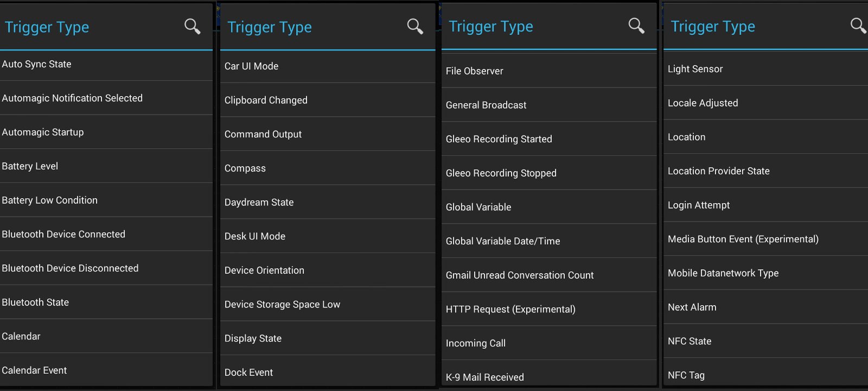Viewport: 868px width, 391px height.
Task: Choose Location Provider State trigger
Action: 765,171
